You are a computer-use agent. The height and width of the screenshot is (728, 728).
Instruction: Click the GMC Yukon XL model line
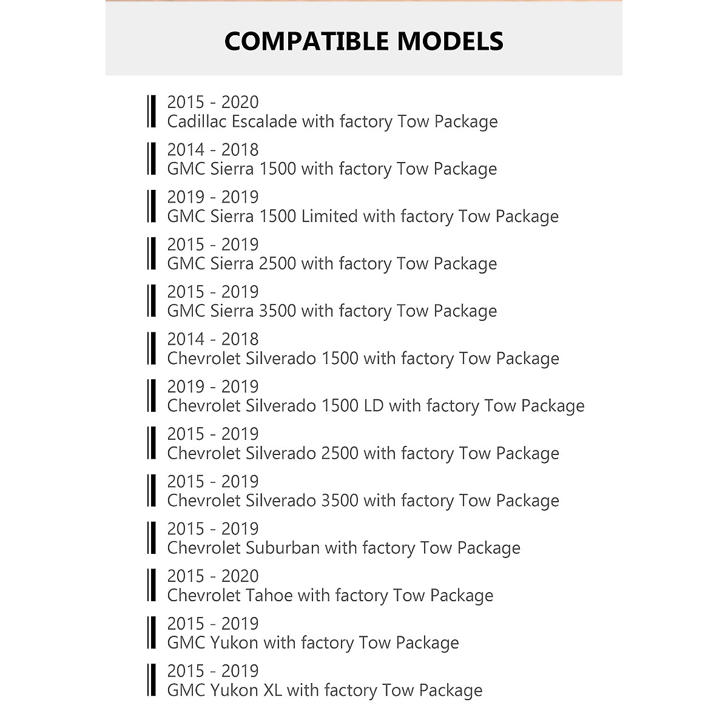click(325, 690)
